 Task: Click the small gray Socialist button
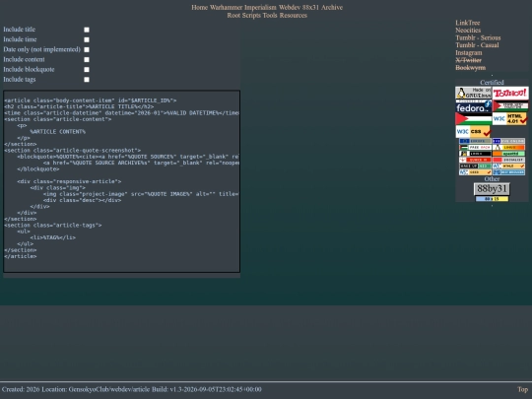(x=508, y=160)
